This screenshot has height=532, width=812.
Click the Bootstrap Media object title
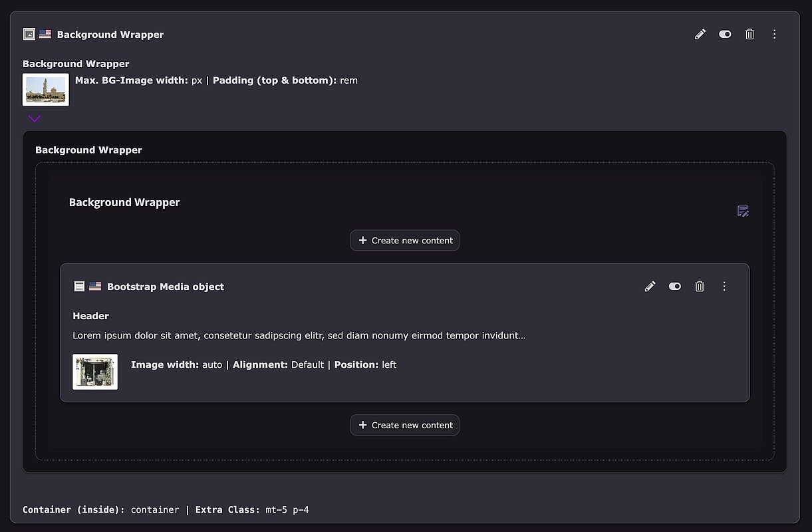click(x=165, y=287)
